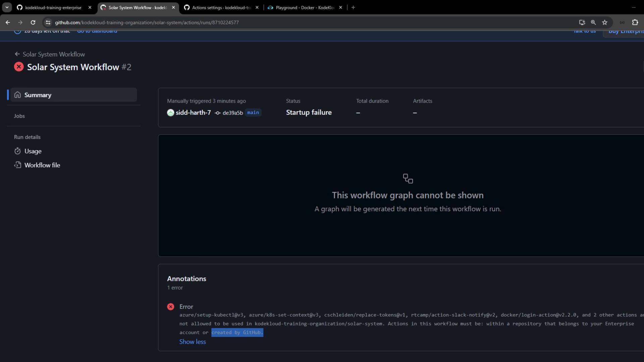
Task: Open the tab search dropdown arrow
Action: 7,7
